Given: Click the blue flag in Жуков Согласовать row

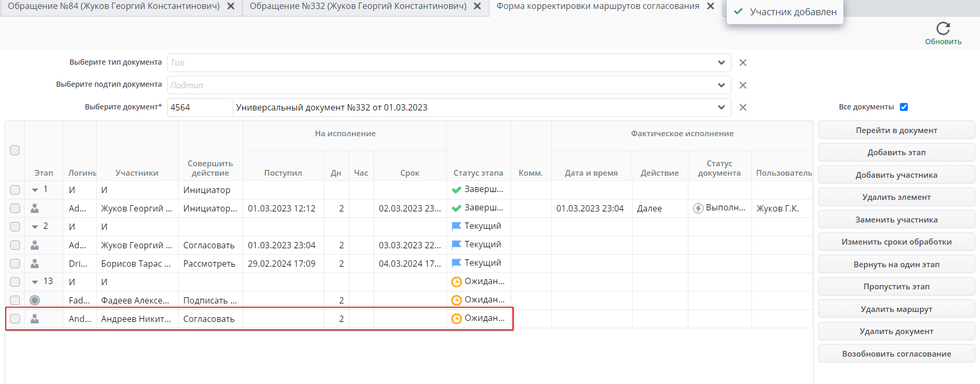Looking at the screenshot, I should pos(457,245).
